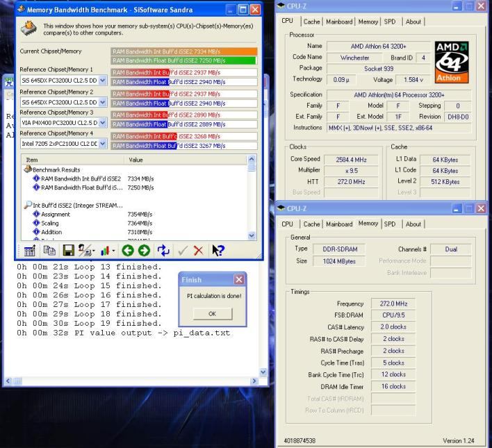Screen dimensions: 492x448
Task: Click the Core Speed 2584.4 MHz field
Action: click(x=351, y=160)
